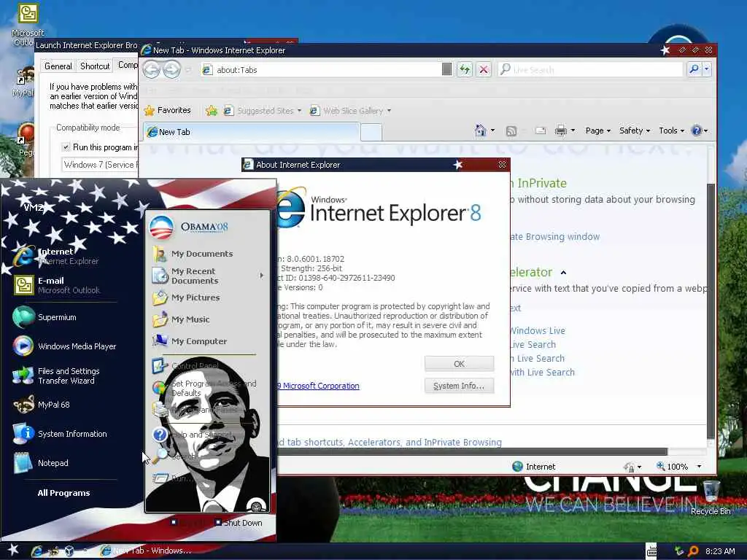Open My Music from Start menu
This screenshot has width=747, height=560.
pos(190,319)
